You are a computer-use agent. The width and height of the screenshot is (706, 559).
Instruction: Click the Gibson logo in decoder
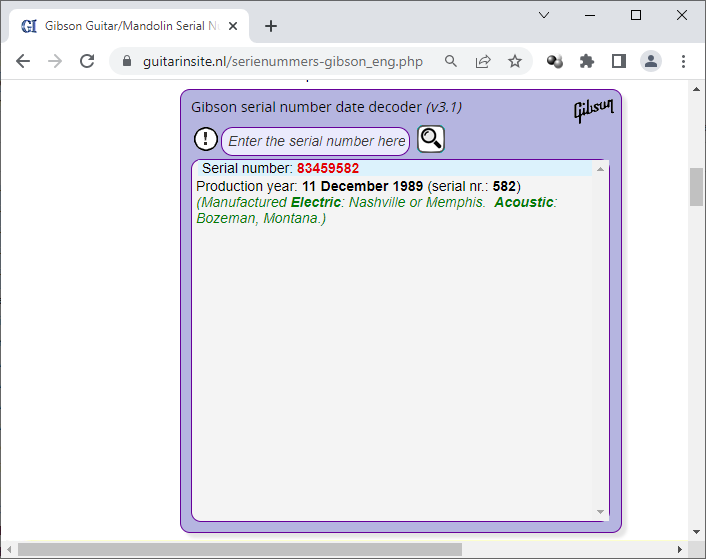click(x=593, y=109)
